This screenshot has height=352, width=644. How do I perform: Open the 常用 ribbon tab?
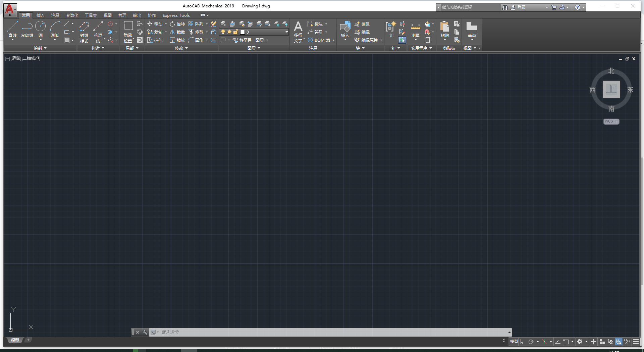26,15
